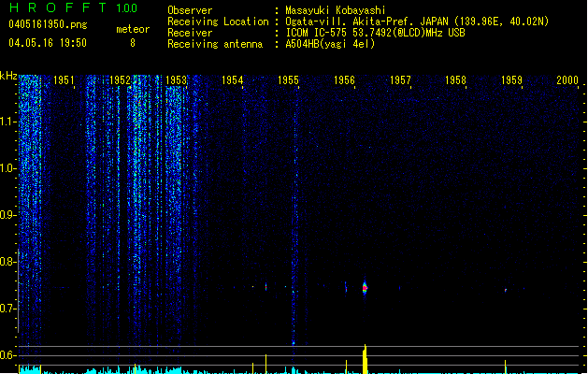Click the 1.0 kHz frequency label

click(x=7, y=168)
